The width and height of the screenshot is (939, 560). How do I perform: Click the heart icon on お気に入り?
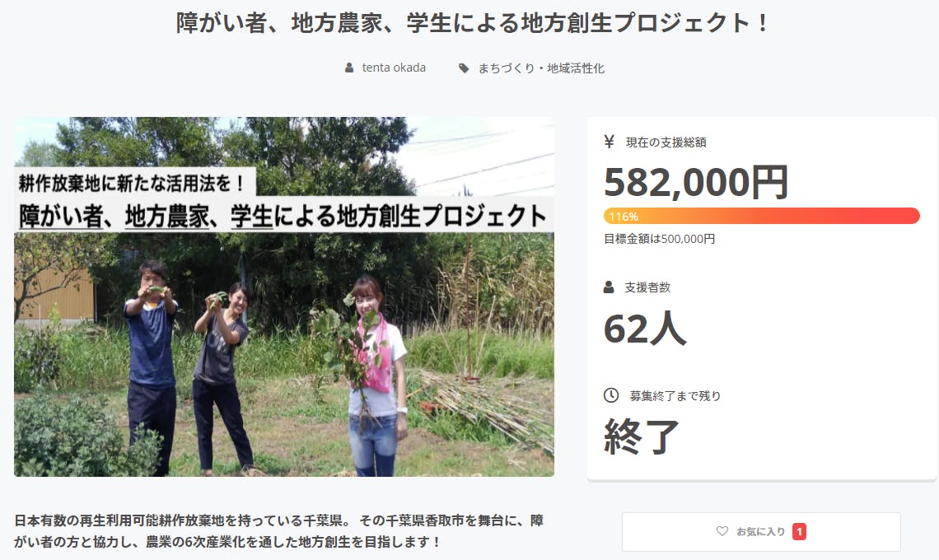point(722,531)
